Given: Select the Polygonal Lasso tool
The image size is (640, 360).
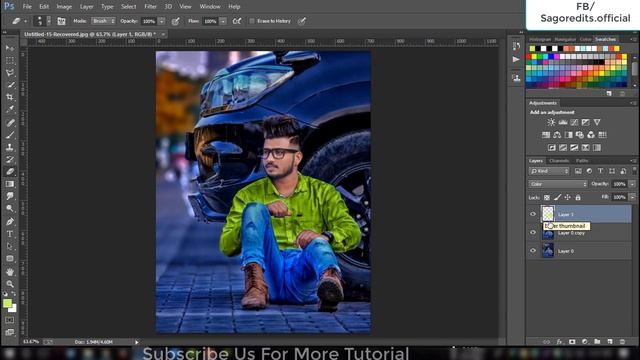Looking at the screenshot, I should (10, 73).
